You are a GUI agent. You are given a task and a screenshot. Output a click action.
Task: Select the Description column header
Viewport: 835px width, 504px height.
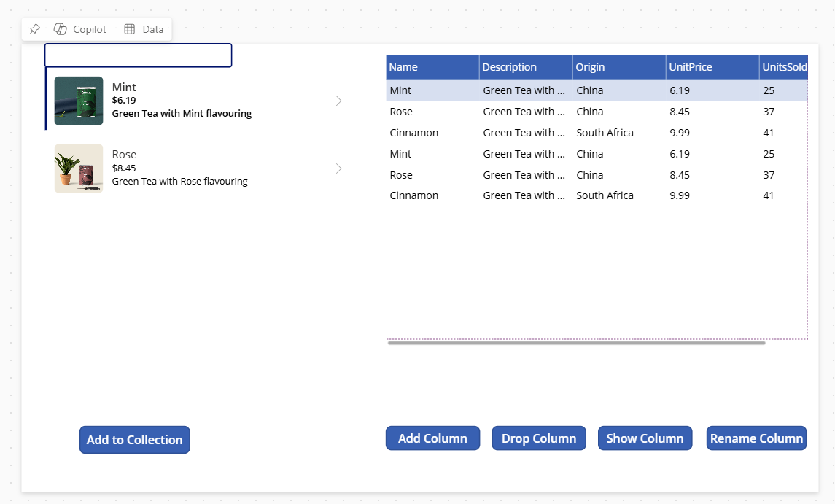pyautogui.click(x=525, y=67)
